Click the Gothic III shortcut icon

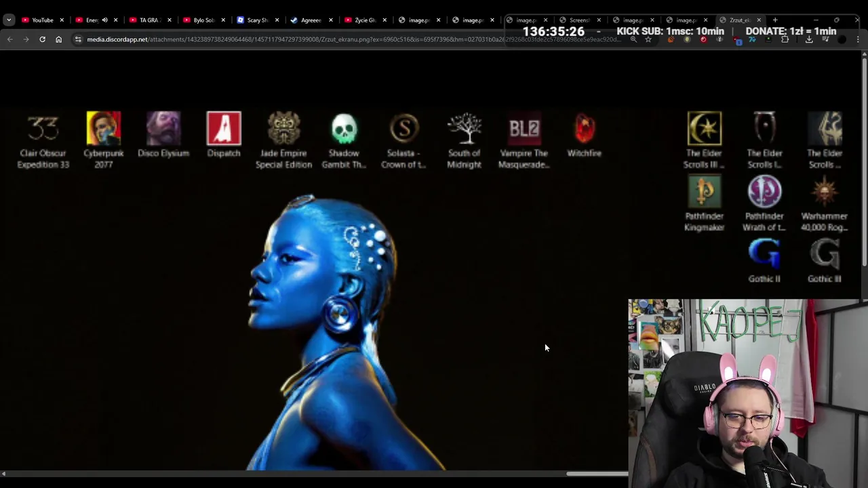(x=825, y=254)
